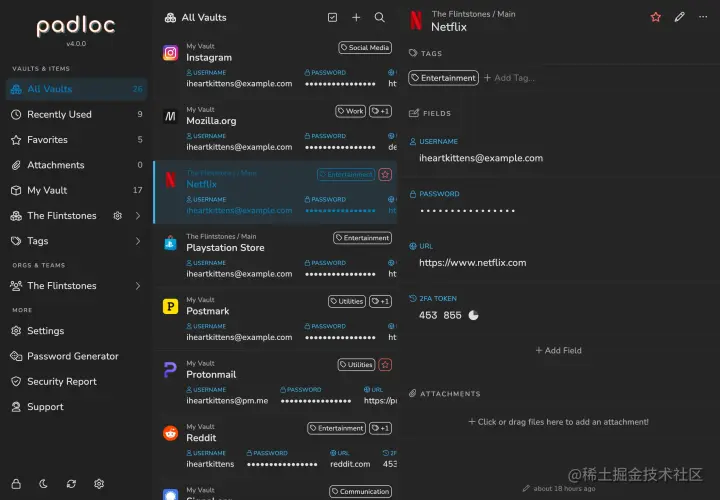The height and width of the screenshot is (500, 720).
Task: Click the masked Netflix password field
Action: [467, 211]
